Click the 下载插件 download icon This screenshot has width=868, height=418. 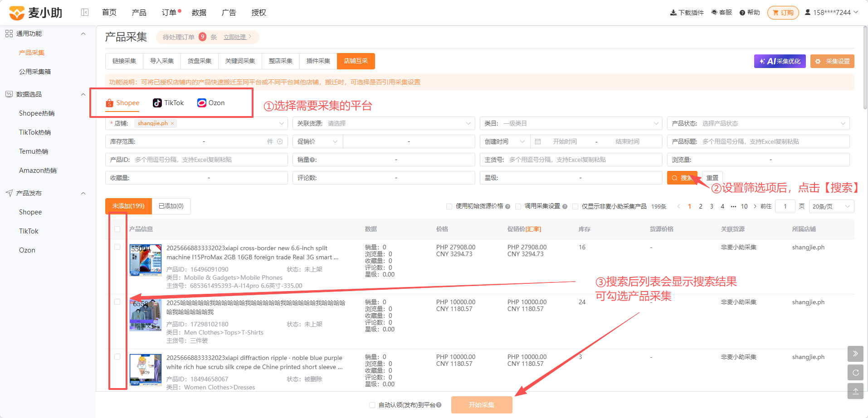(x=673, y=13)
